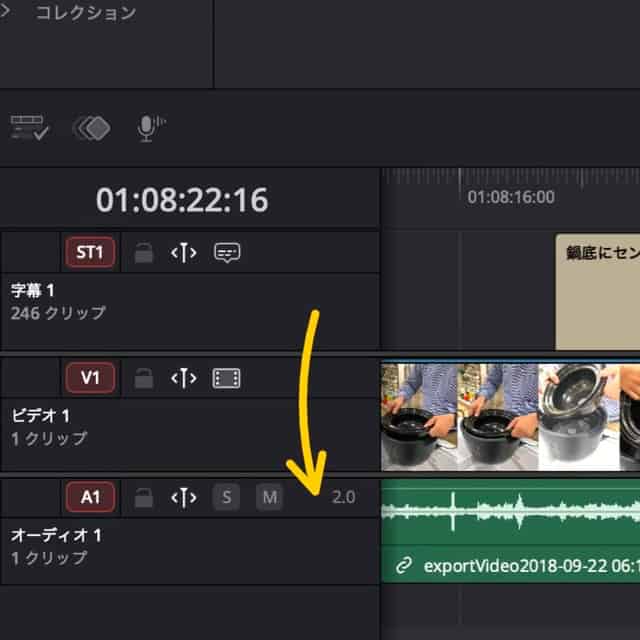This screenshot has height=640, width=640.
Task: Select the video clip thumbnail in V1
Action: tap(510, 417)
